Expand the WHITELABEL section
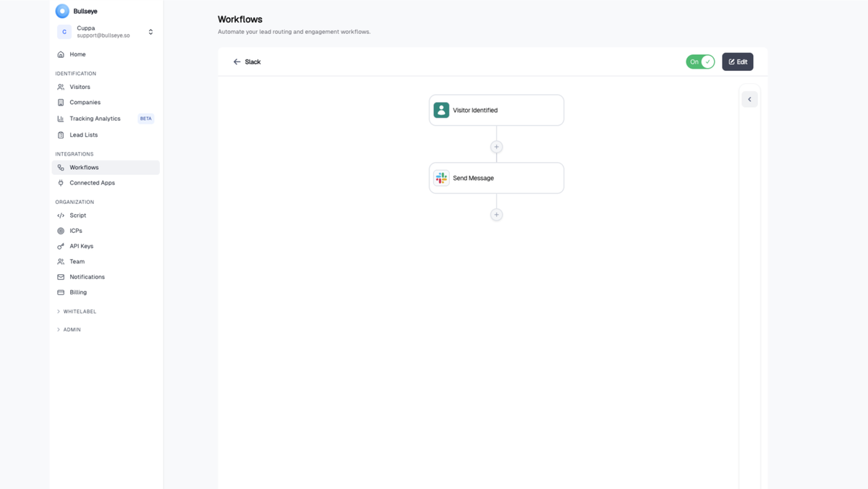868x489 pixels. pyautogui.click(x=76, y=311)
